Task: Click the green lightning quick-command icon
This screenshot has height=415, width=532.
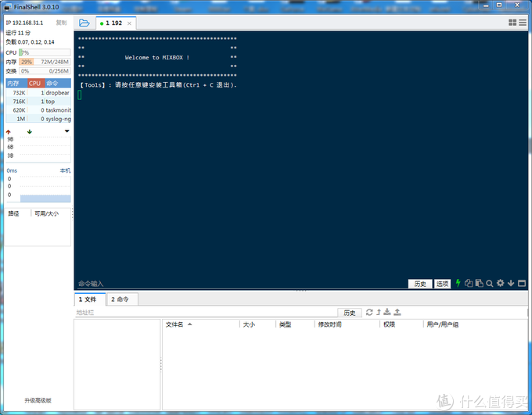Action: (x=458, y=284)
